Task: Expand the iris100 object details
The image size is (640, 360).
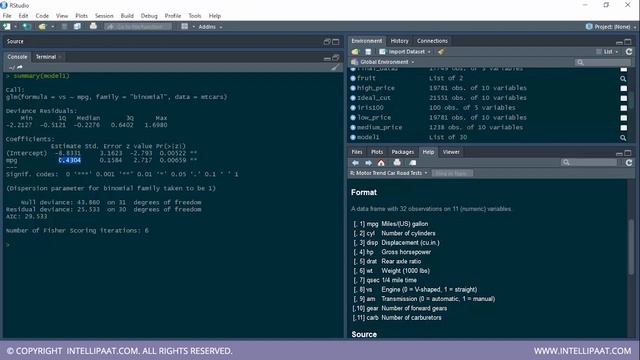Action: click(353, 108)
